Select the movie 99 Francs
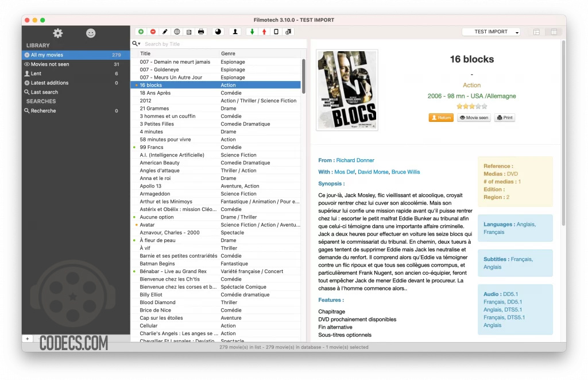The height and width of the screenshot is (380, 588). point(216,147)
